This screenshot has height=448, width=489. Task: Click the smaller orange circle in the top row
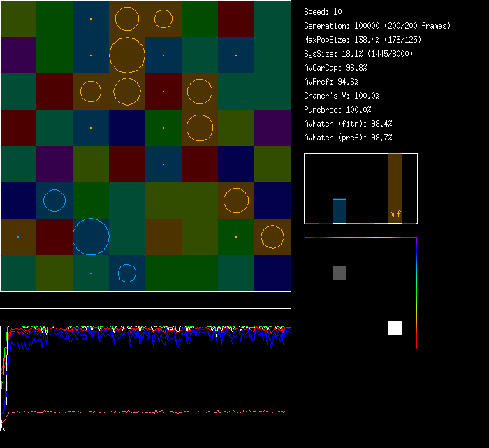[x=163, y=18]
